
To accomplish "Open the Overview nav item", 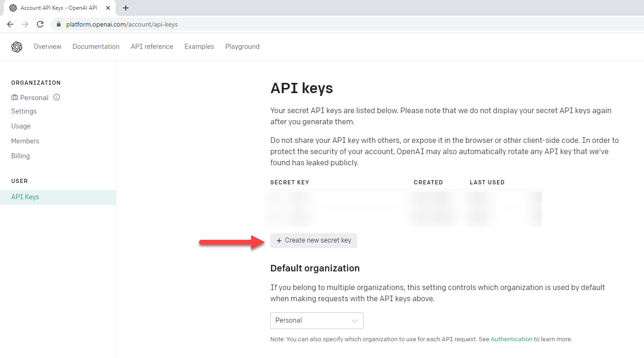I will (48, 47).
